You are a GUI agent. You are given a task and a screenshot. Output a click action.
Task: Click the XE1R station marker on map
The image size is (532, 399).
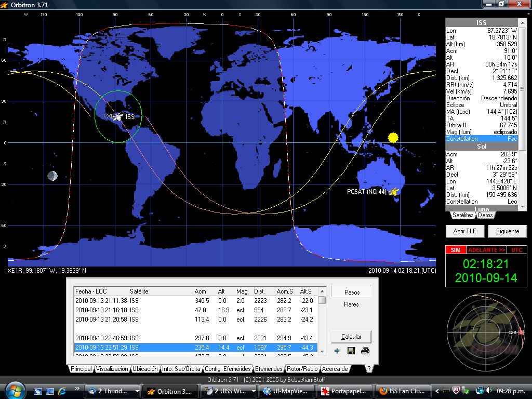104,116
